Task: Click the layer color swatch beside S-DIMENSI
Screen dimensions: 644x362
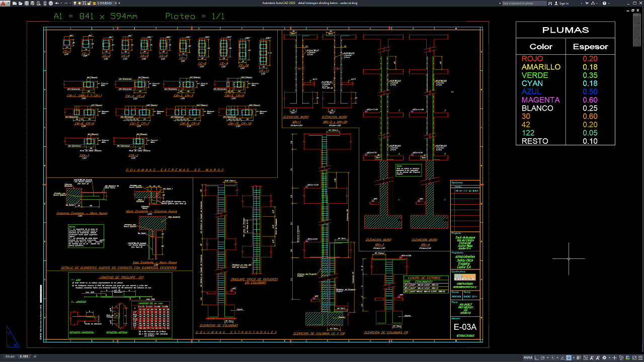Action: point(94,3)
